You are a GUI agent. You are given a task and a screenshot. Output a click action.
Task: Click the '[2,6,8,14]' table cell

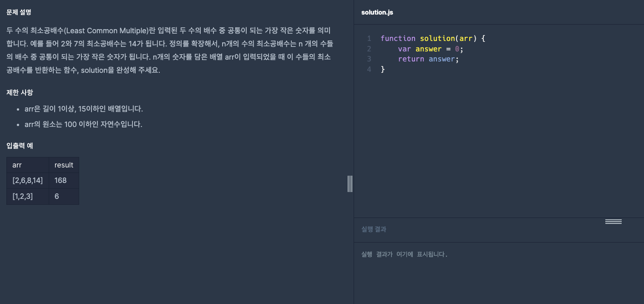click(x=28, y=181)
